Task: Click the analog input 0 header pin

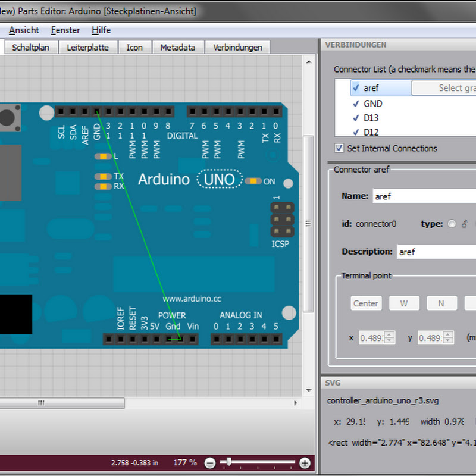Action: 216,339
